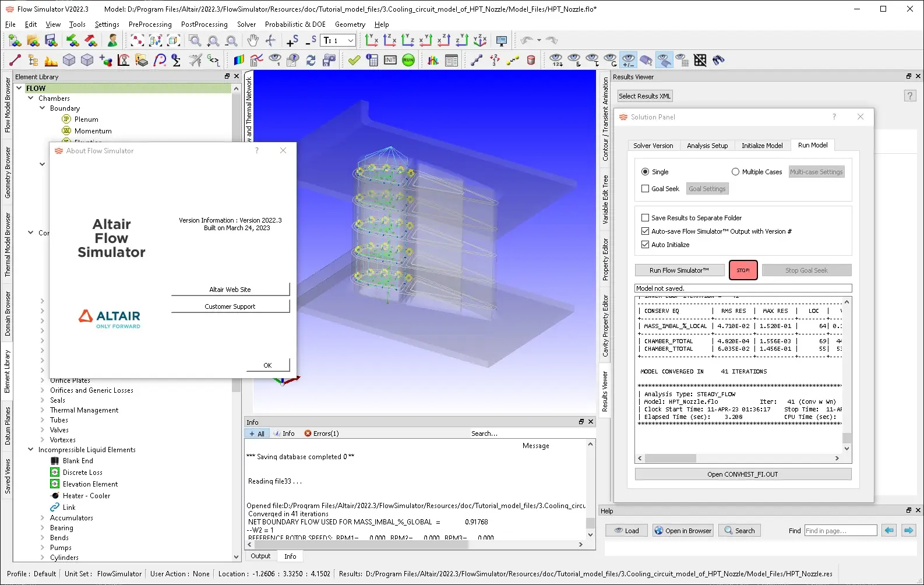Image resolution: width=924 pixels, height=585 pixels.
Task: Save the model using the floppy disk icon
Action: (x=51, y=40)
